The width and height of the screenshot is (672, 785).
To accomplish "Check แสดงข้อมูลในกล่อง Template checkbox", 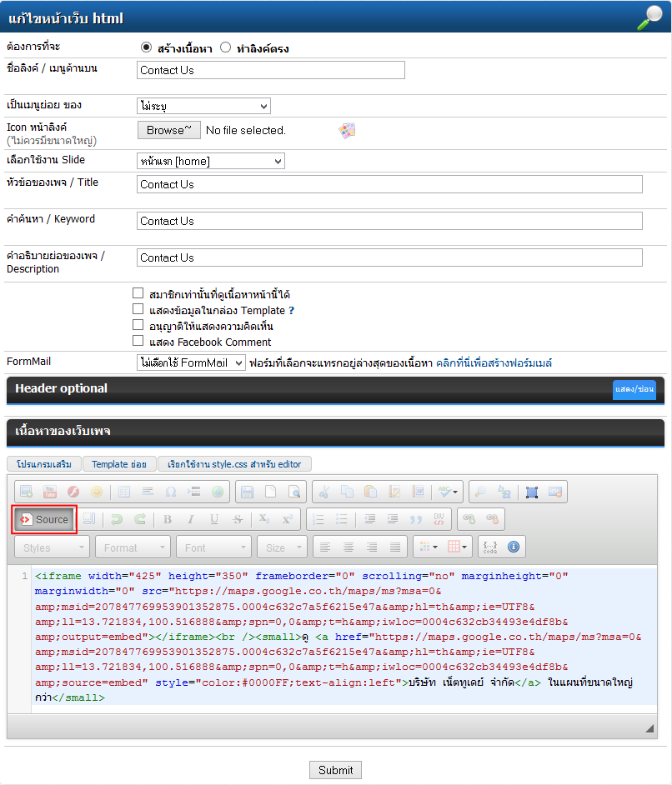I will point(138,309).
